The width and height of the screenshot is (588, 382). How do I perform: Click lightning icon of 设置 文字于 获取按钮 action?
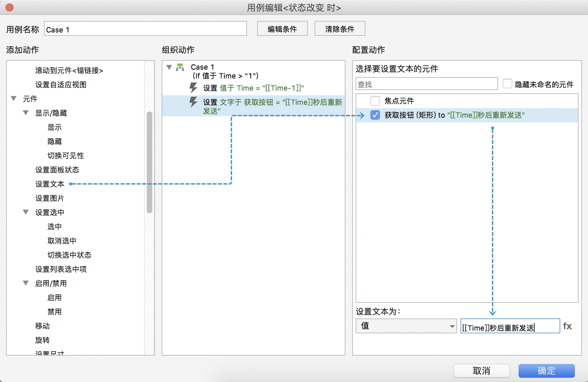pos(193,102)
